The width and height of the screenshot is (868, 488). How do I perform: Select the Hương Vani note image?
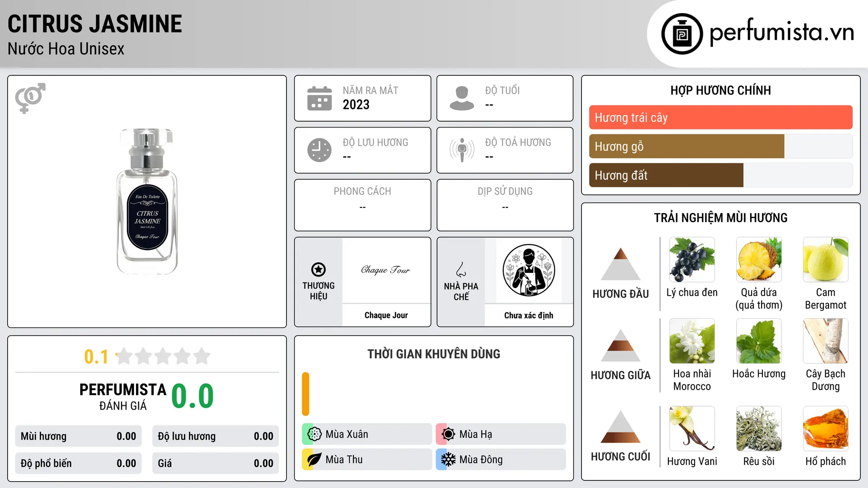(x=692, y=429)
